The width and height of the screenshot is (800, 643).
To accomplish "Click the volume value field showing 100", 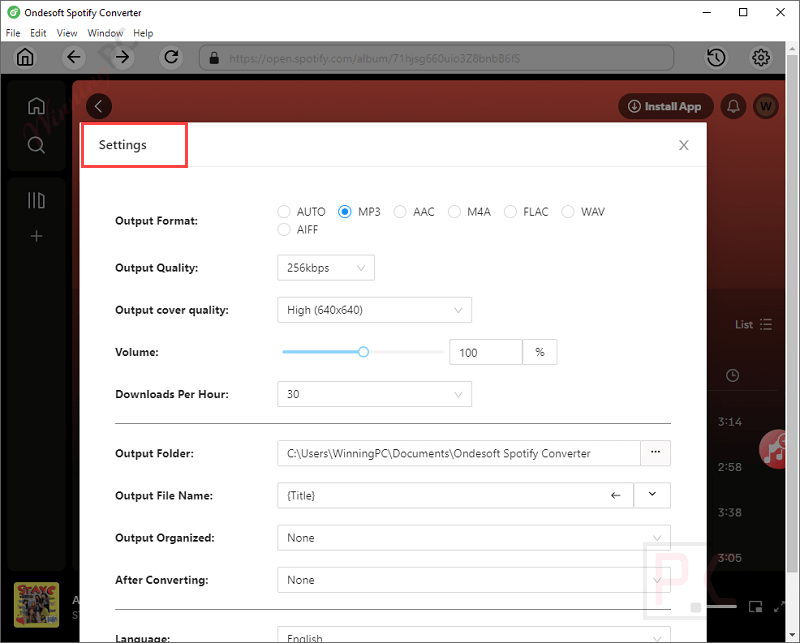I will (486, 352).
